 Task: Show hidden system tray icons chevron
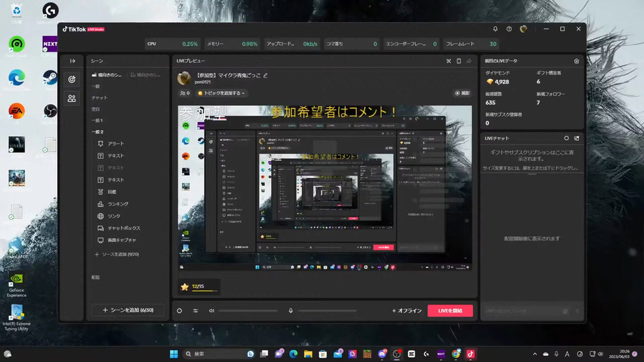(x=535, y=354)
